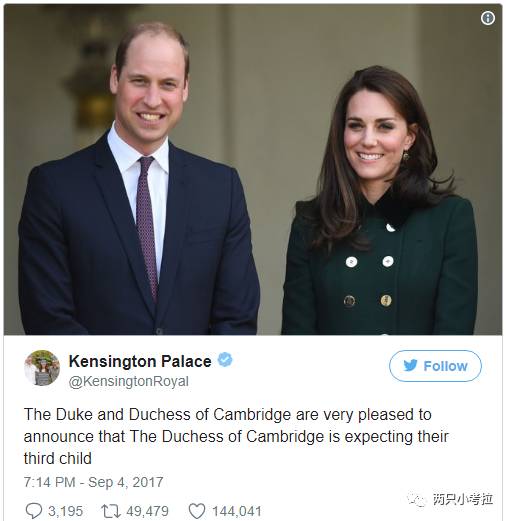Click the WeChat logo in the watermark
The width and height of the screenshot is (508, 521).
pyautogui.click(x=416, y=499)
